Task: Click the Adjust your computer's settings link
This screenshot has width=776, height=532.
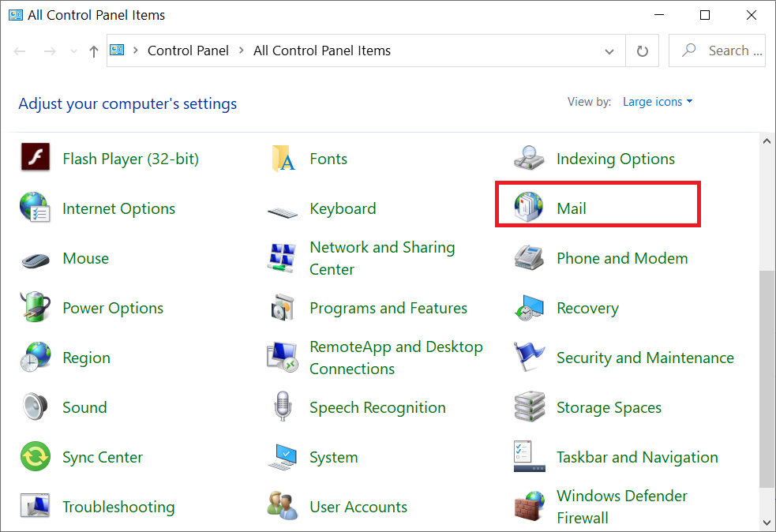Action: pos(127,103)
